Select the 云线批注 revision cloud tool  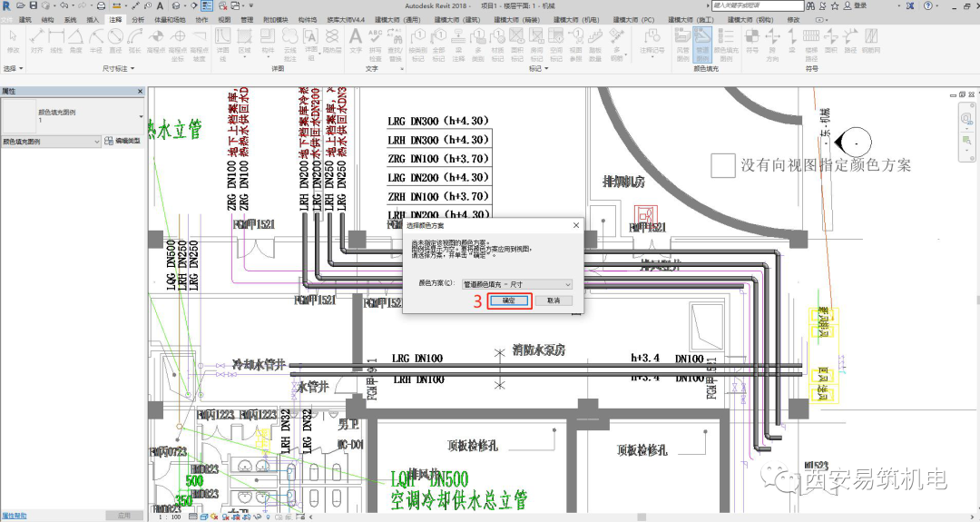click(x=289, y=44)
